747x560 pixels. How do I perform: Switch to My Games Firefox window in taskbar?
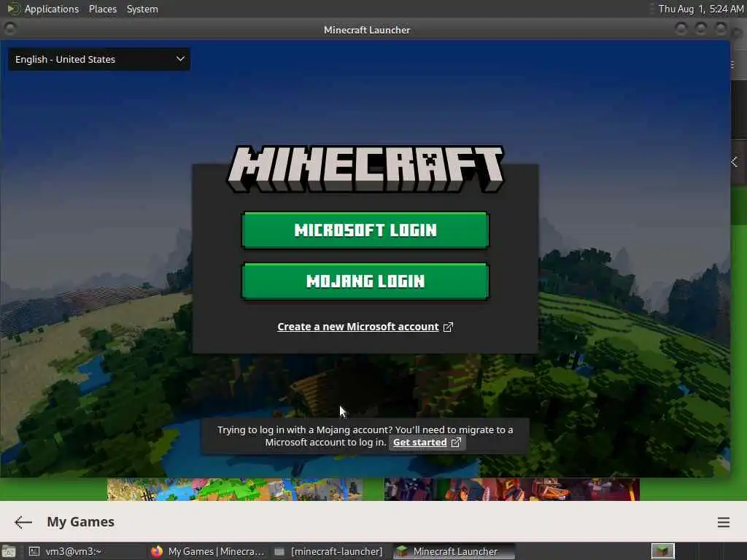(208, 551)
